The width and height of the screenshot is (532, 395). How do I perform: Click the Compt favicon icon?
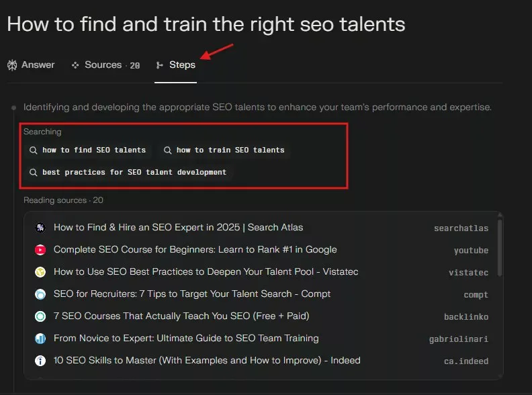click(x=40, y=294)
